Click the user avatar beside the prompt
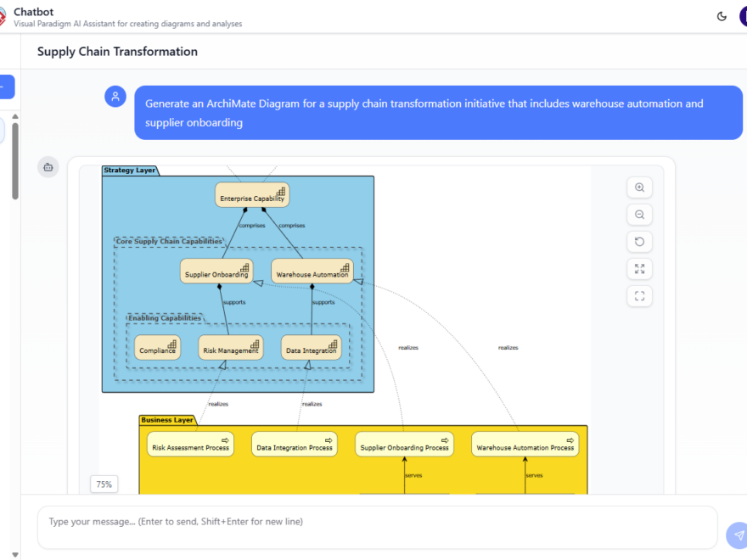Image resolution: width=747 pixels, height=560 pixels. click(x=115, y=96)
